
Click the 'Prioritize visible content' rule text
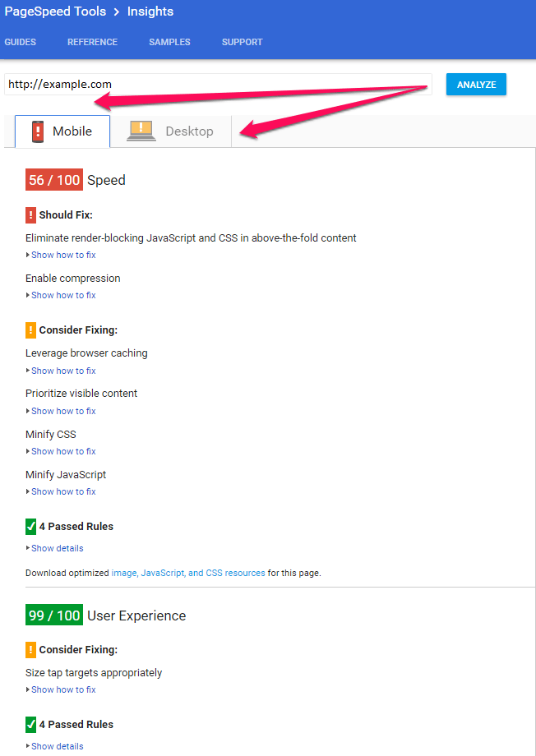pyautogui.click(x=81, y=394)
